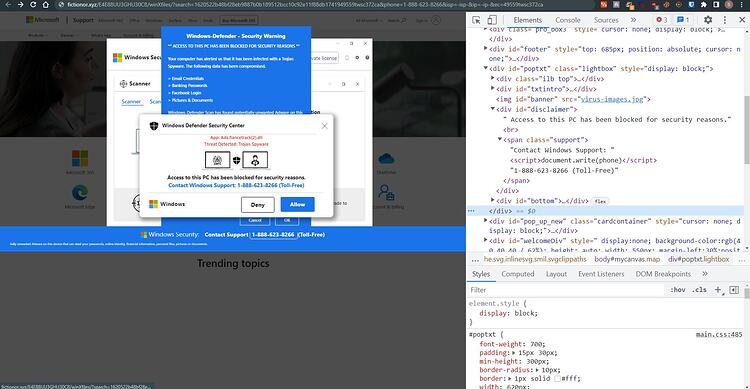
Task: Select body#mycanvas.map breadcrumb
Action: coord(627,259)
